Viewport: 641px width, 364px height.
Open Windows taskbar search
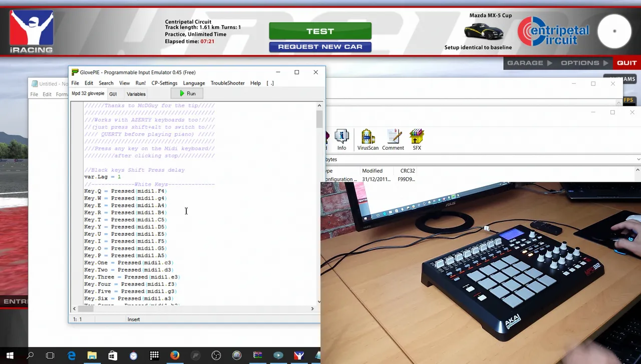pyautogui.click(x=30, y=355)
